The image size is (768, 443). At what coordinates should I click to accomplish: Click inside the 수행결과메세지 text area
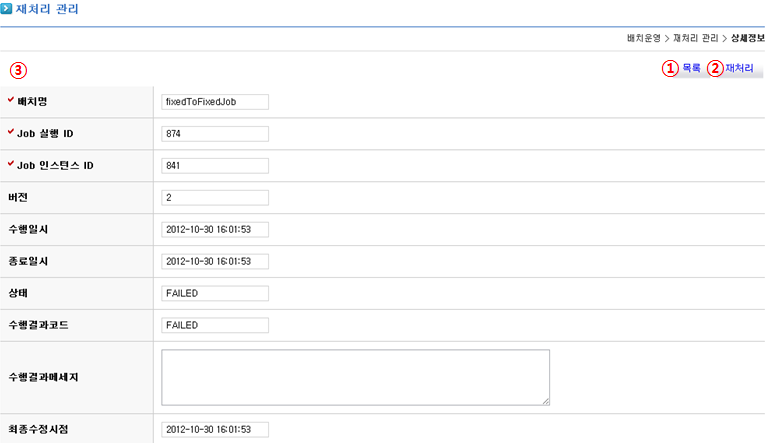click(x=355, y=377)
